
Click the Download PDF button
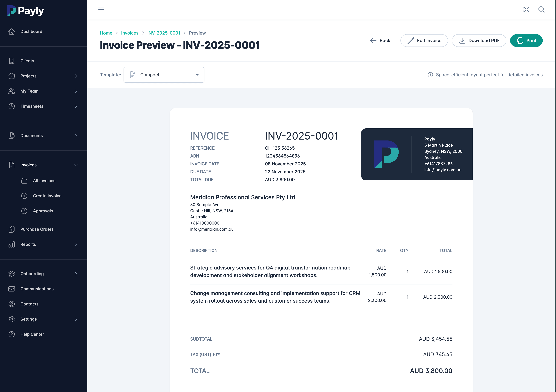[479, 41]
